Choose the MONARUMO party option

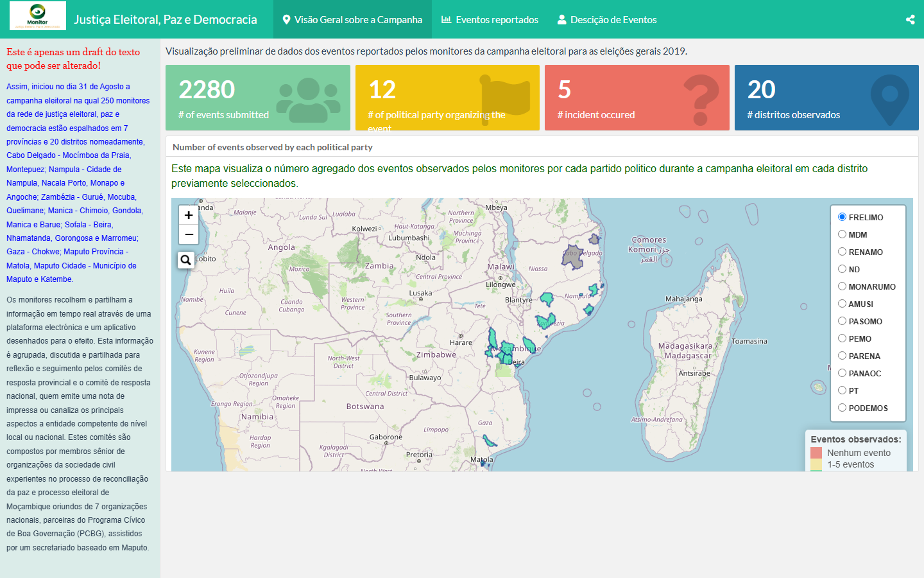[x=842, y=286]
